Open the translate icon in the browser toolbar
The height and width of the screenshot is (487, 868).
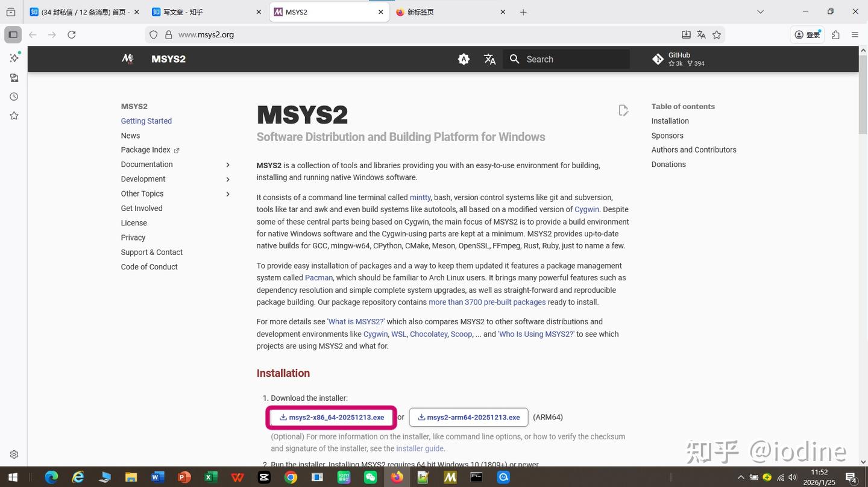701,35
